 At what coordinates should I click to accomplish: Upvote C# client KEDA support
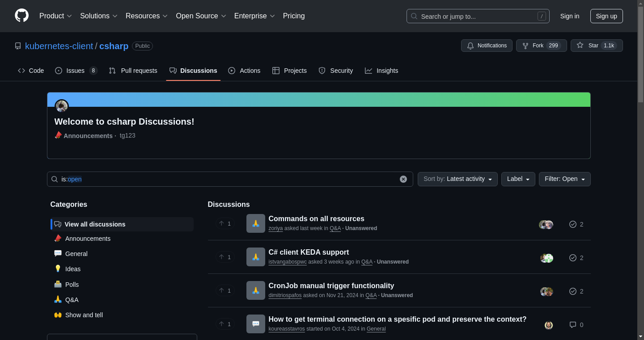(x=225, y=257)
